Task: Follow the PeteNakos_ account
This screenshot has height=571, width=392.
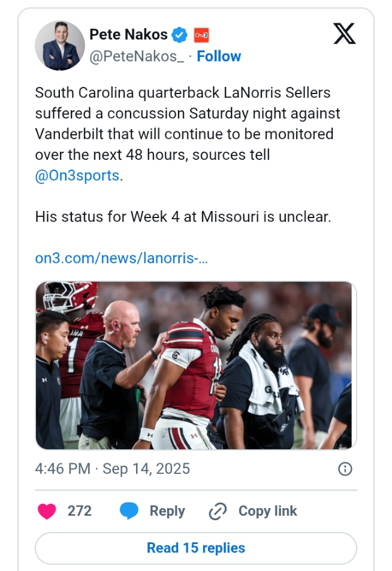Action: 219,56
